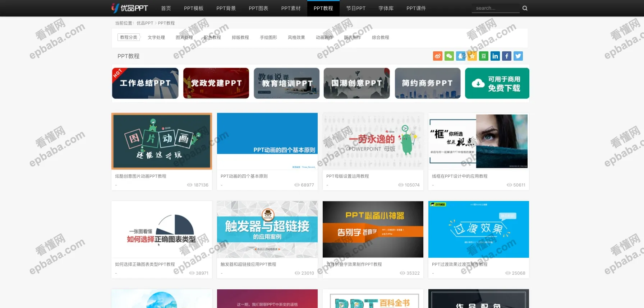Viewport: 644px width, 308px height.
Task: Open the 触发器与超链接 thumbnail
Action: [x=267, y=229]
